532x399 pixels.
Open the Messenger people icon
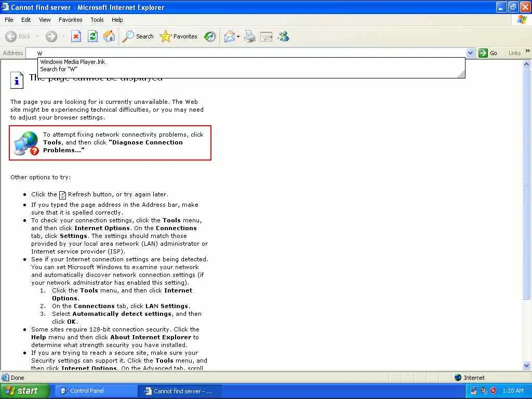pyautogui.click(x=283, y=36)
